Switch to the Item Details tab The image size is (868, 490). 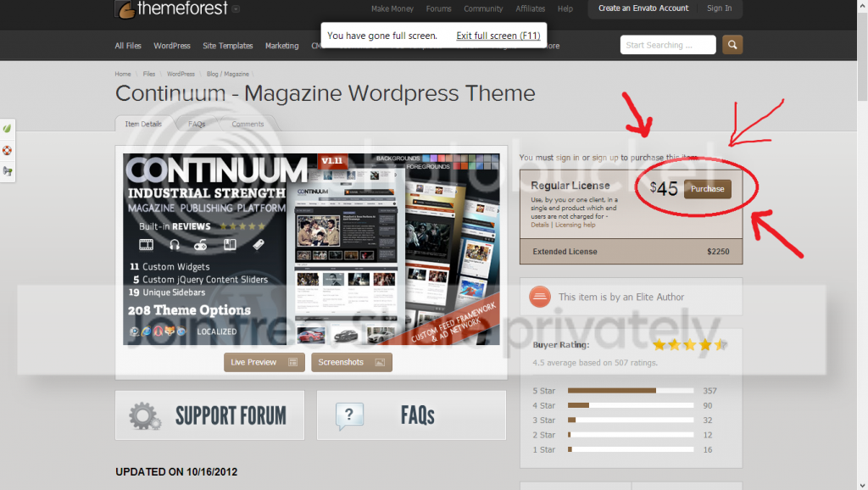click(143, 124)
